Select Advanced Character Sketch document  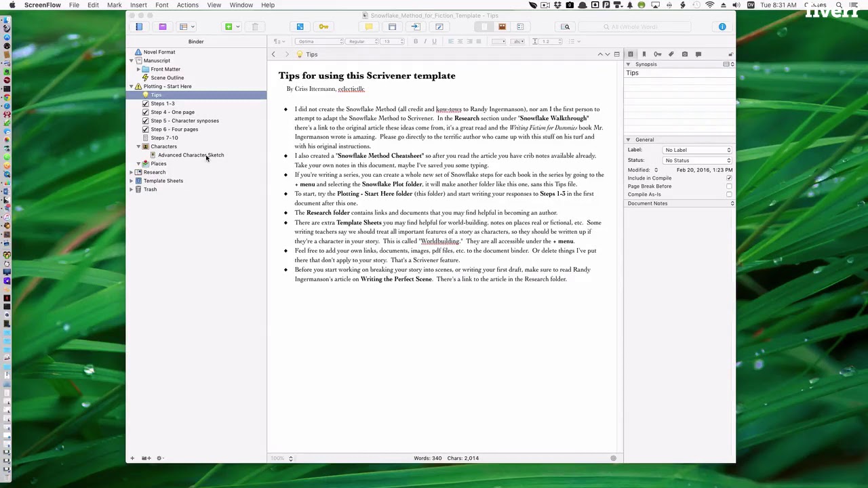191,155
